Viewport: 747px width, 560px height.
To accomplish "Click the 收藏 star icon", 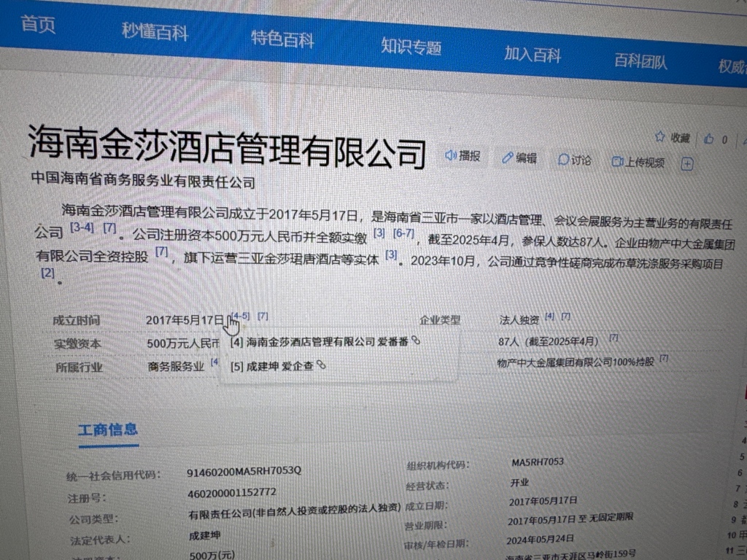I will coord(659,136).
